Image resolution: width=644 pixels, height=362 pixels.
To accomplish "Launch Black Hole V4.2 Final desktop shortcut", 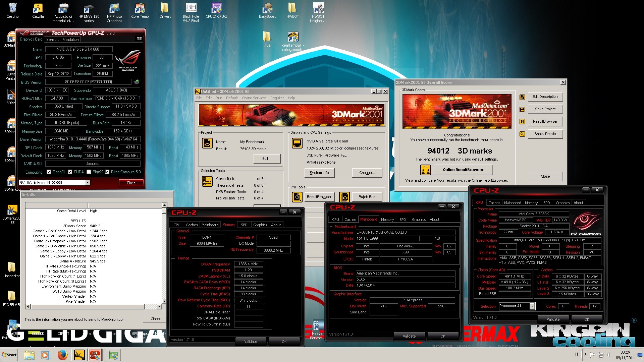I will tap(191, 12).
